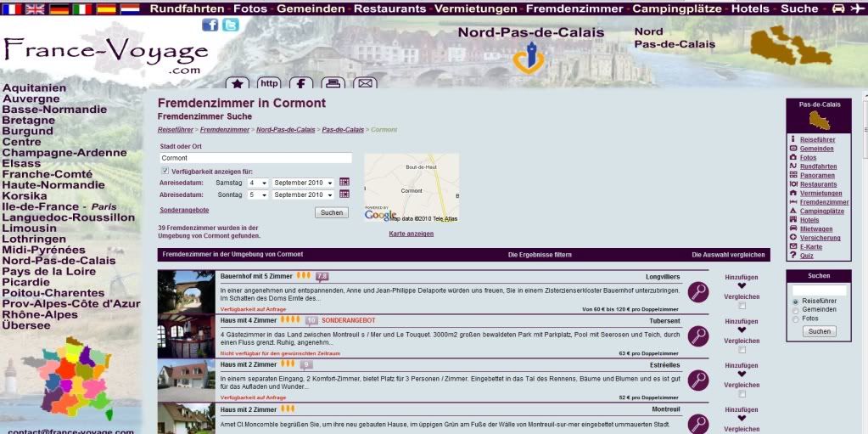Select the British flag language
Viewport: 868px width, 434px height.
(x=36, y=8)
